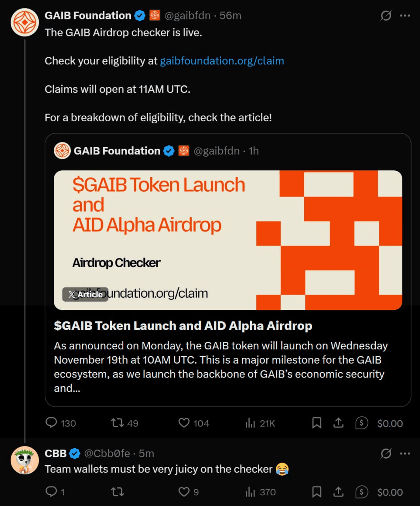
Task: Open Grok icon on CBB reply
Action: pos(386,453)
